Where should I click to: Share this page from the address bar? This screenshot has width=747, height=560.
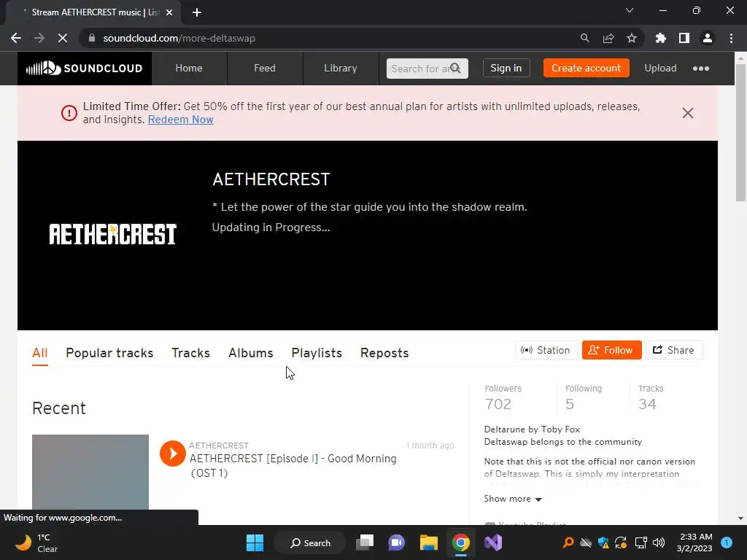point(608,38)
